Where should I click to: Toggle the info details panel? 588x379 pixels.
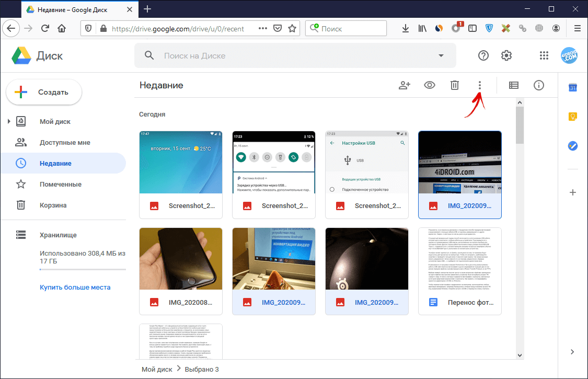(539, 85)
